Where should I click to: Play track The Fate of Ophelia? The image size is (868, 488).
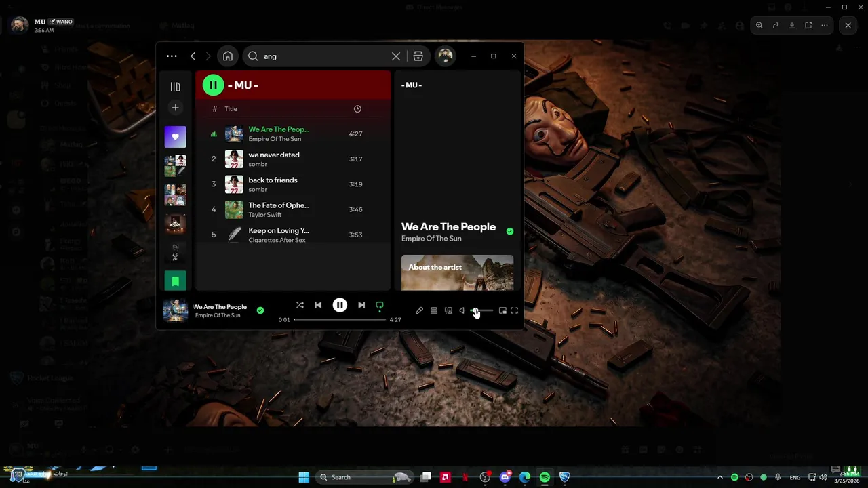click(x=279, y=205)
